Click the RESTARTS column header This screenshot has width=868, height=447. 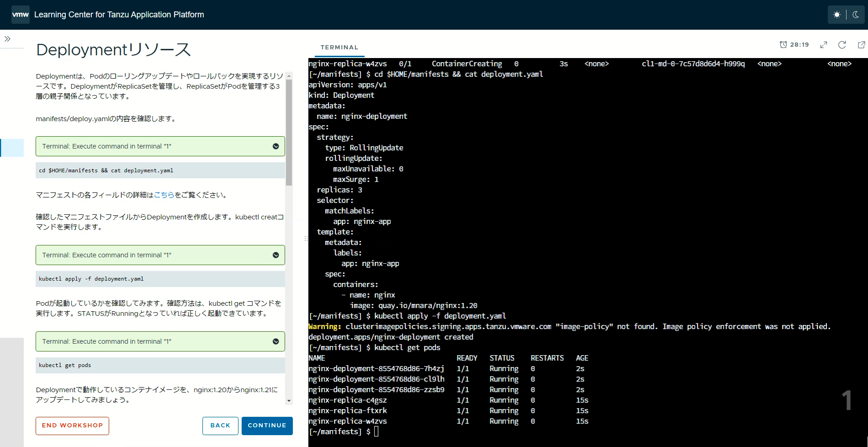point(547,358)
